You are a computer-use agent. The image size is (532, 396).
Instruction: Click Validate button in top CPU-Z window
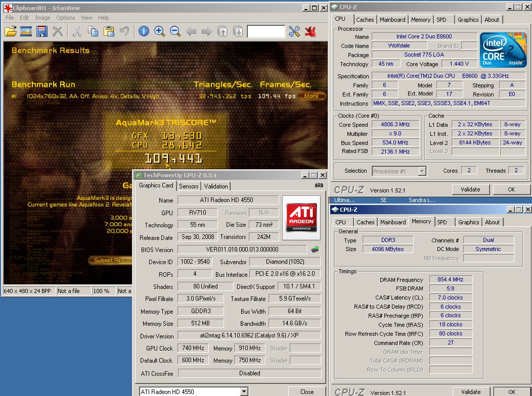click(x=470, y=189)
